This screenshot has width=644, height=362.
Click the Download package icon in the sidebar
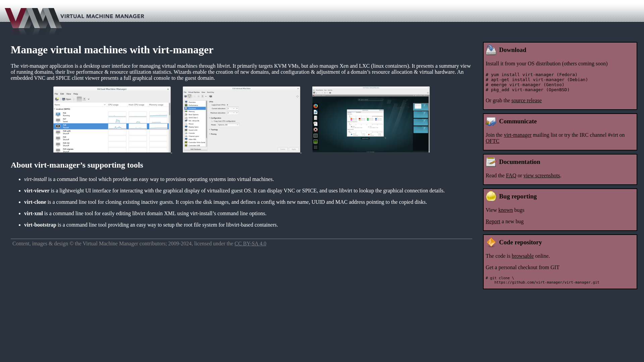[x=491, y=50]
